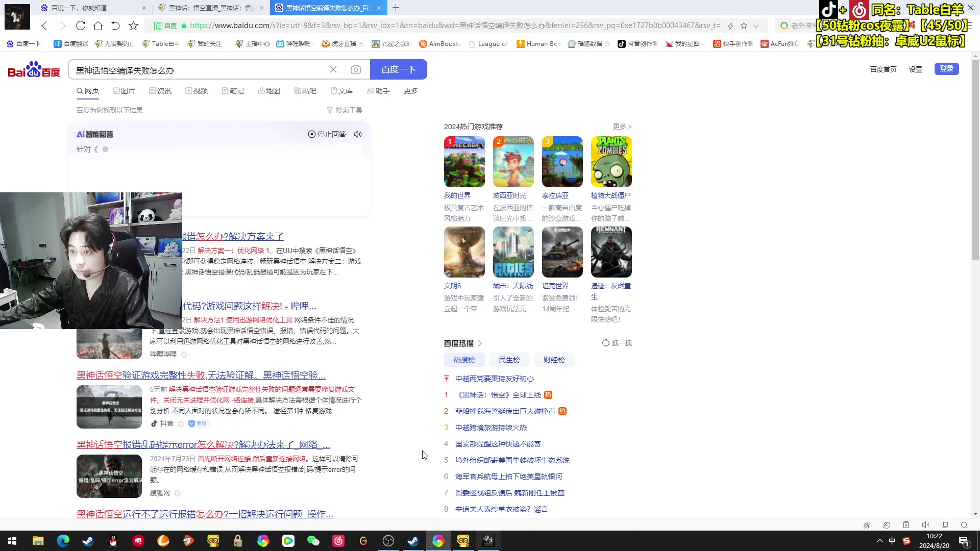Screen dimensions: 980x551
Task: Select the 热搜榜 hot search tab
Action: tap(463, 360)
